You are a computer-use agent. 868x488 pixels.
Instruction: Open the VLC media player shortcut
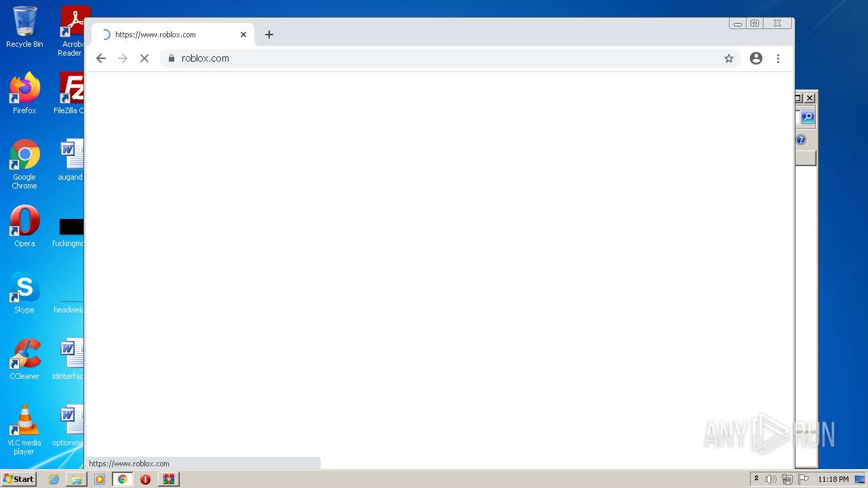[x=24, y=430]
